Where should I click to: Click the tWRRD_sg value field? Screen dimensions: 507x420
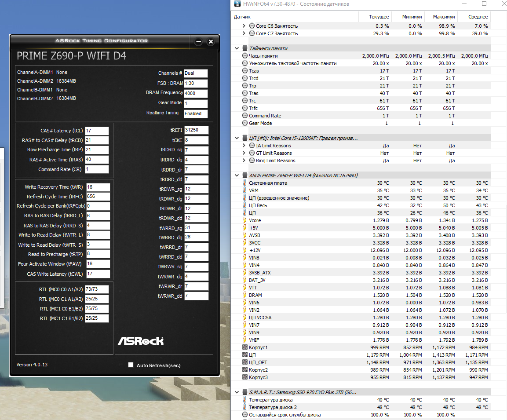[196, 228]
